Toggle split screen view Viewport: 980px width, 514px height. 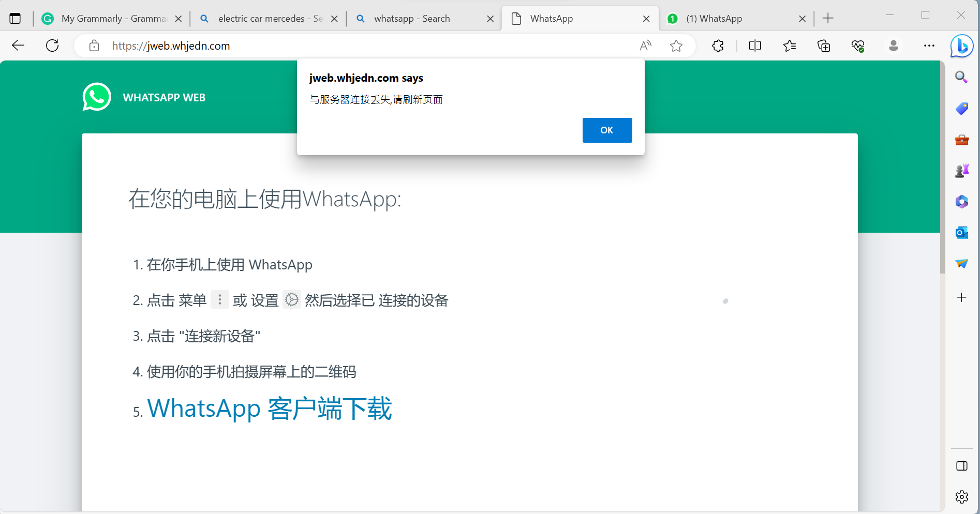coord(755,46)
